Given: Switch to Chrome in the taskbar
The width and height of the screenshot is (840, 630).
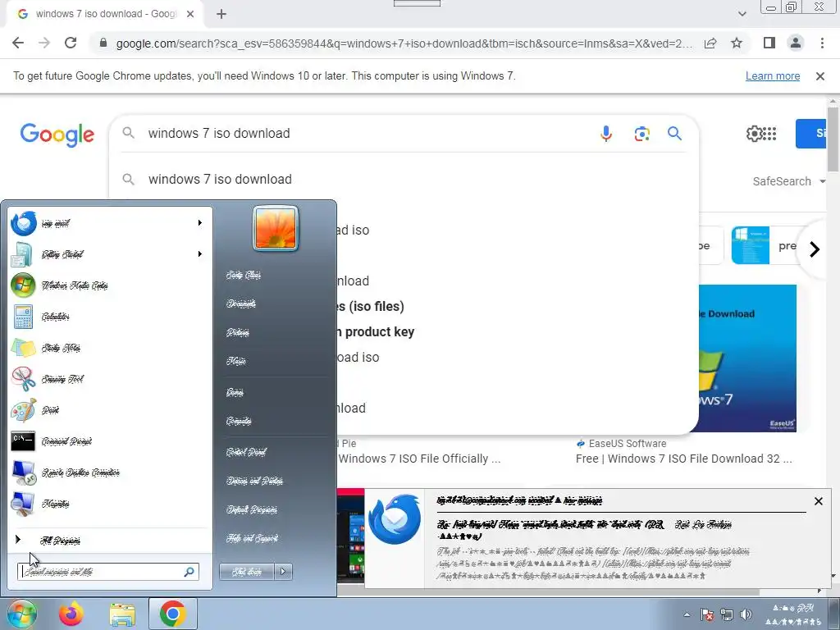Looking at the screenshot, I should click(x=172, y=614).
